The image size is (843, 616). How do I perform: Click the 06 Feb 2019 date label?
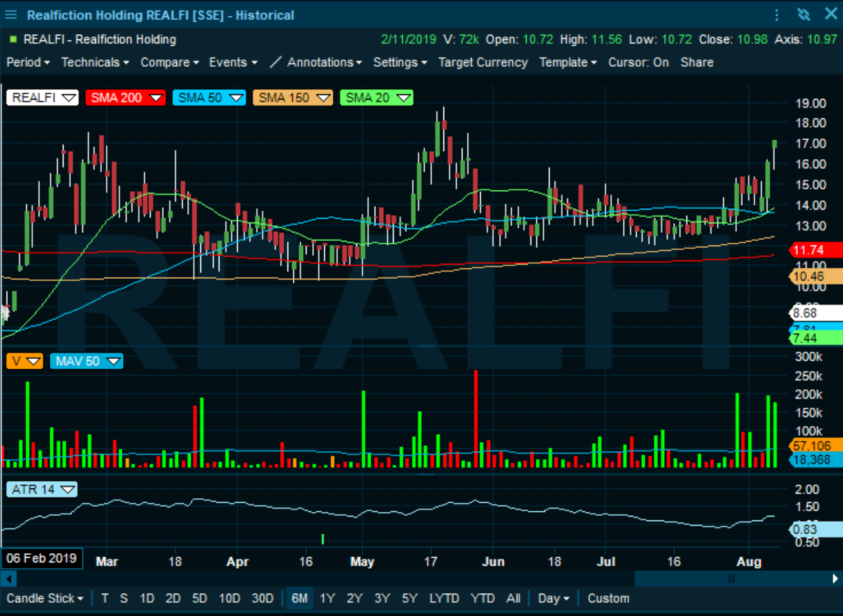point(42,558)
